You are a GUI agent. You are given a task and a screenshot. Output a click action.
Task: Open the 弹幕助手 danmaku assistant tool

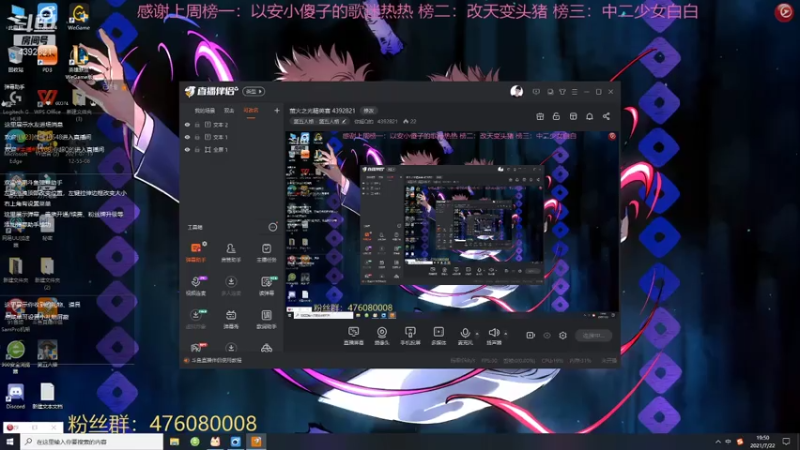(196, 253)
